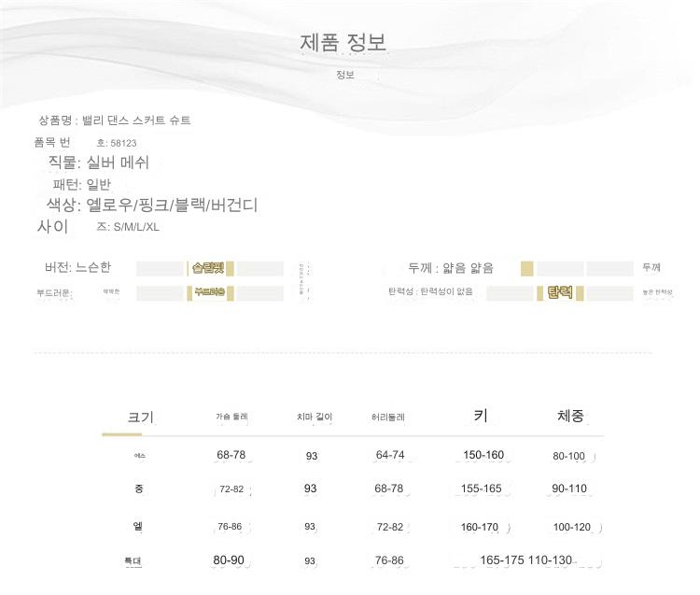This screenshot has width=700, height=595.
Task: Select the 엘 size row label
Action: pos(138,527)
